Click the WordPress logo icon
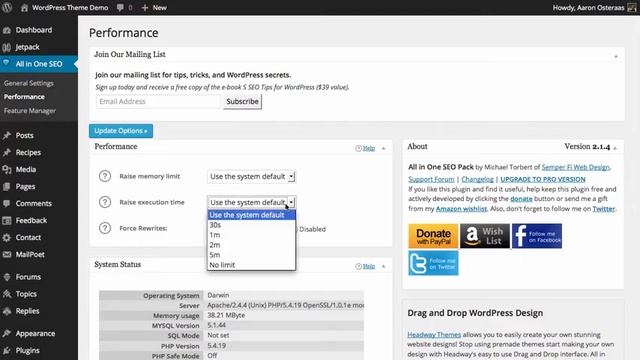The width and height of the screenshot is (640, 360). [7, 7]
